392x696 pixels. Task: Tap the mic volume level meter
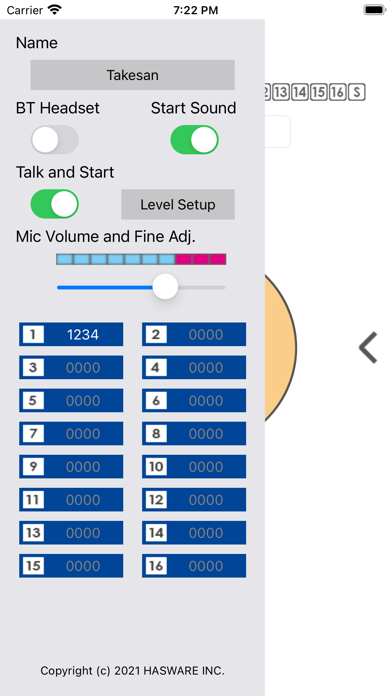(x=141, y=259)
